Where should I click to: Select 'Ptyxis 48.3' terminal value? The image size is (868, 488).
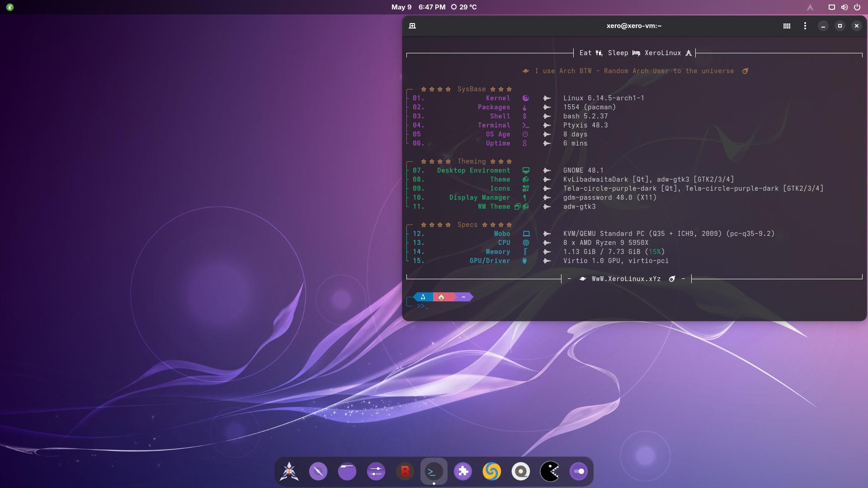(585, 125)
